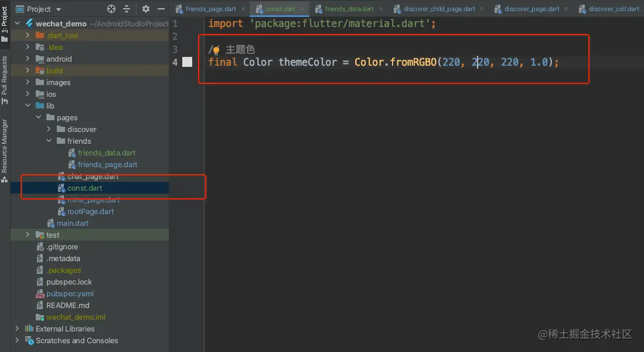Expand Scratches and Consoles node

(x=17, y=340)
